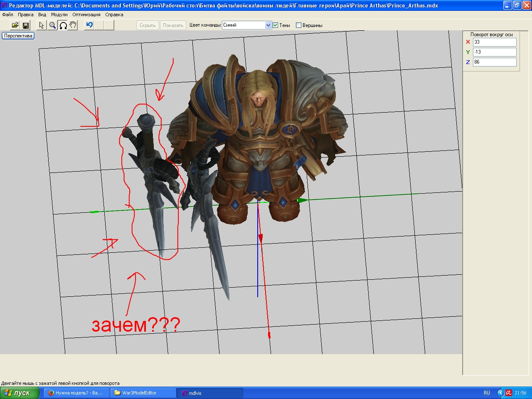532x399 pixels.
Task: Select the hand pan tool
Action: click(x=73, y=25)
